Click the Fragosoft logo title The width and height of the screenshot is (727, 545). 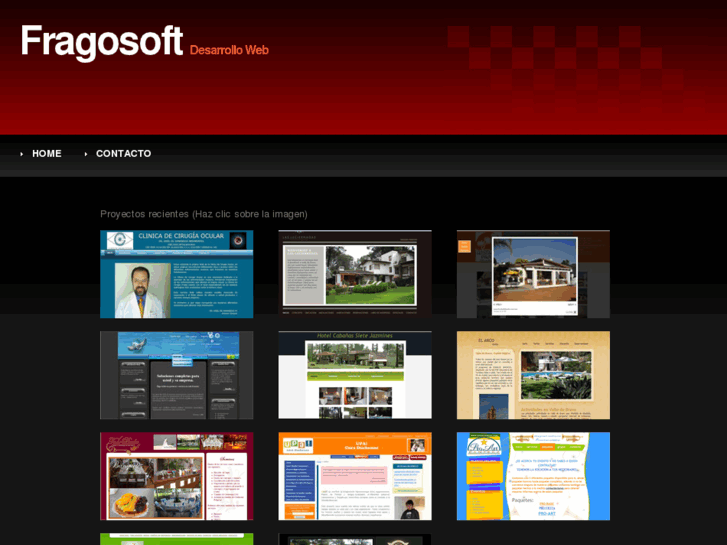[x=102, y=42]
